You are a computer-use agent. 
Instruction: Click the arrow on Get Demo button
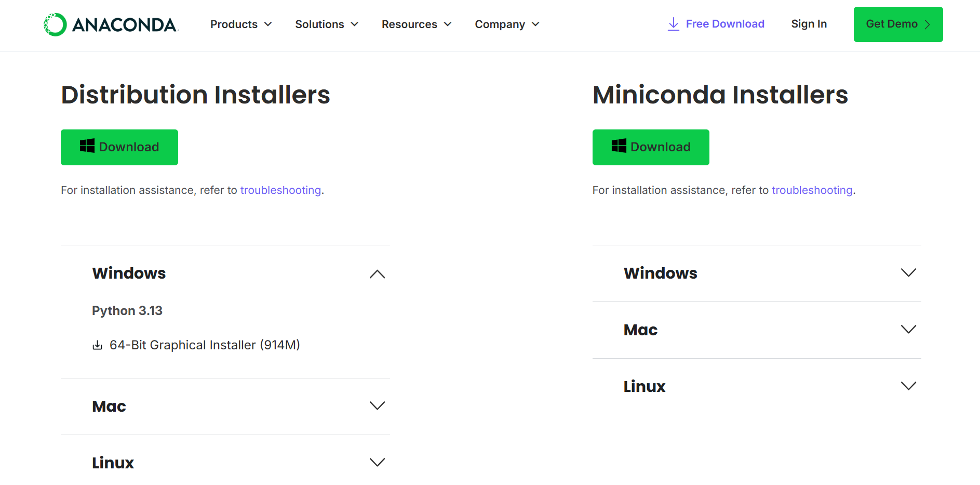pos(927,24)
